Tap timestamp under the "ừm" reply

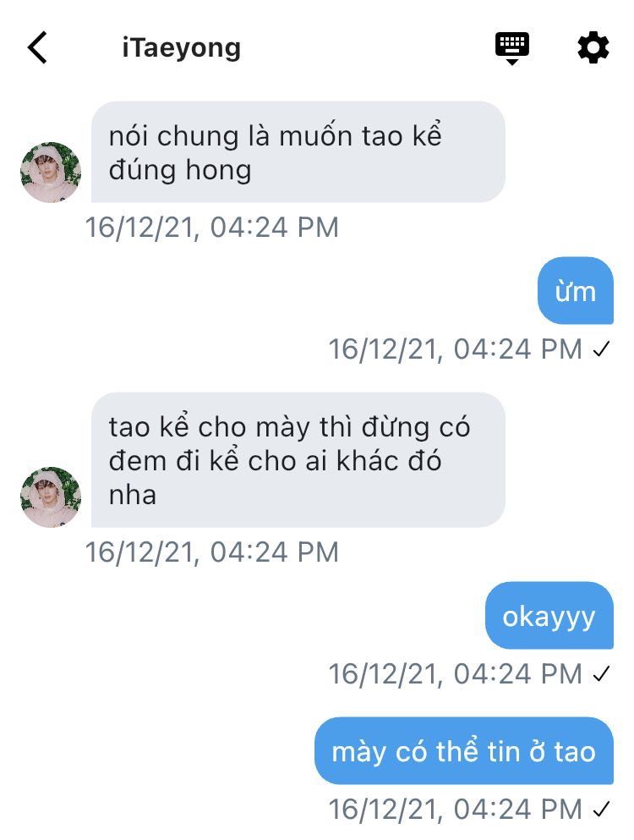coord(455,349)
